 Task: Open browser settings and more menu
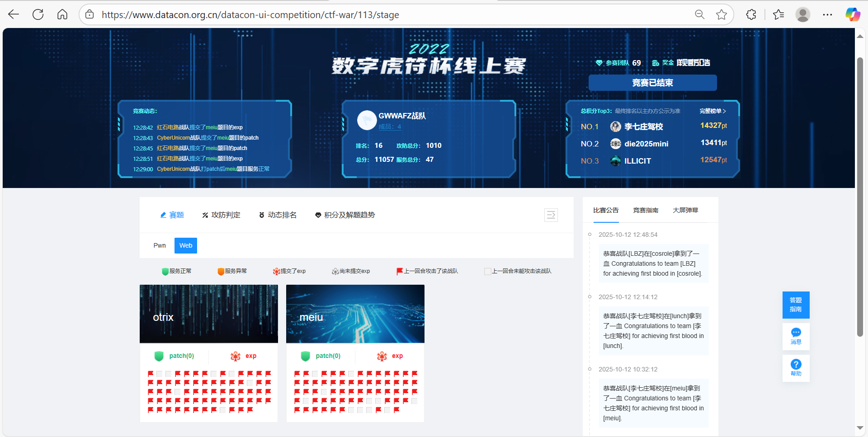click(827, 14)
